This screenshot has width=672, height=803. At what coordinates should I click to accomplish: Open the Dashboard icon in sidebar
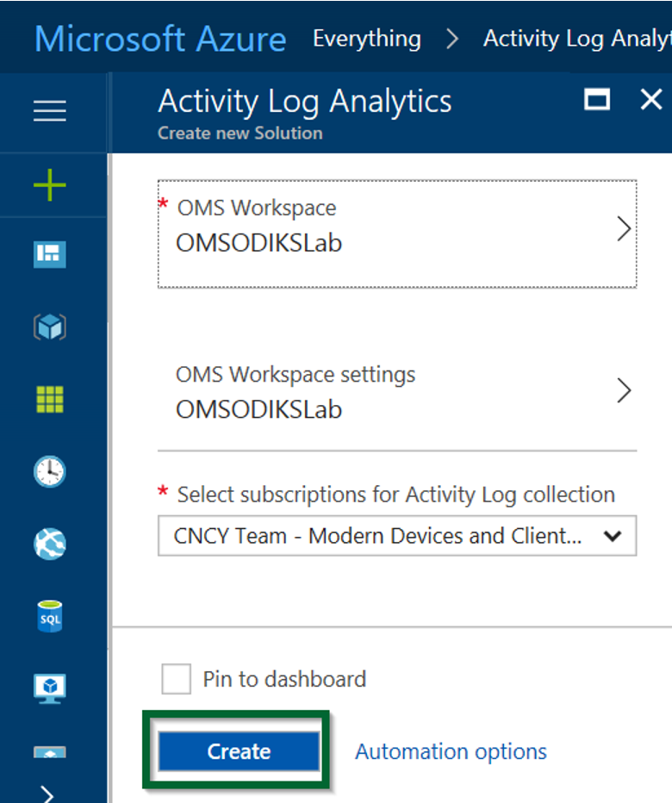tap(50, 254)
